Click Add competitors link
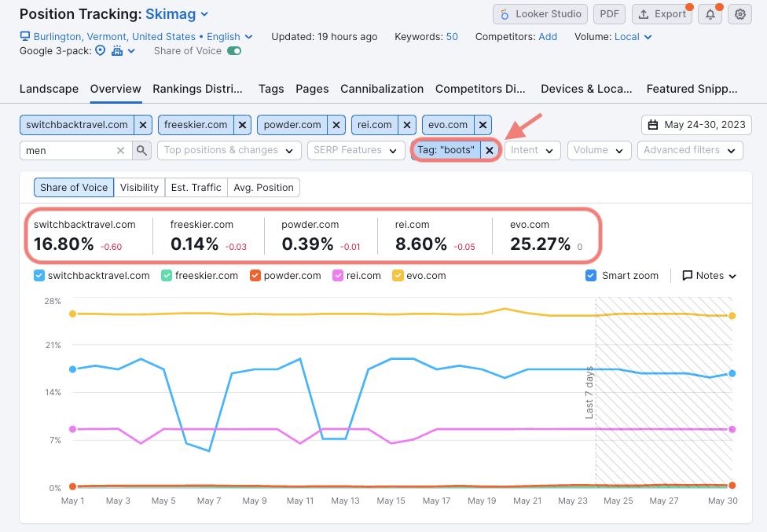Image resolution: width=767 pixels, height=532 pixels. [x=548, y=37]
